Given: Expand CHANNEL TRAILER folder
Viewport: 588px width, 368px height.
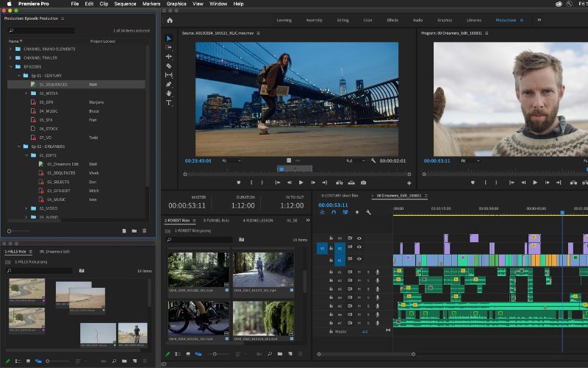Looking at the screenshot, I should tap(10, 58).
